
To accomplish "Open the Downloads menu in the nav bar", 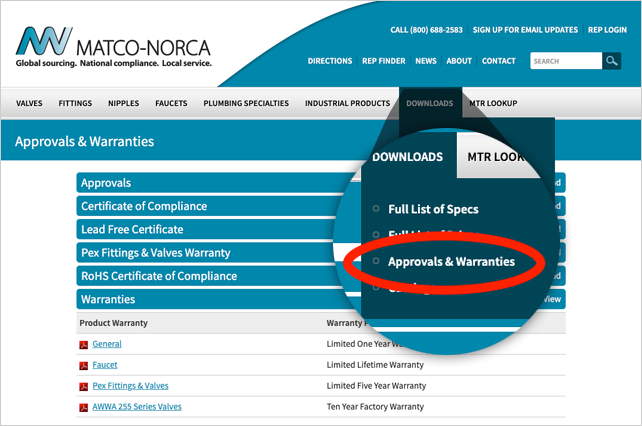I will pyautogui.click(x=430, y=103).
